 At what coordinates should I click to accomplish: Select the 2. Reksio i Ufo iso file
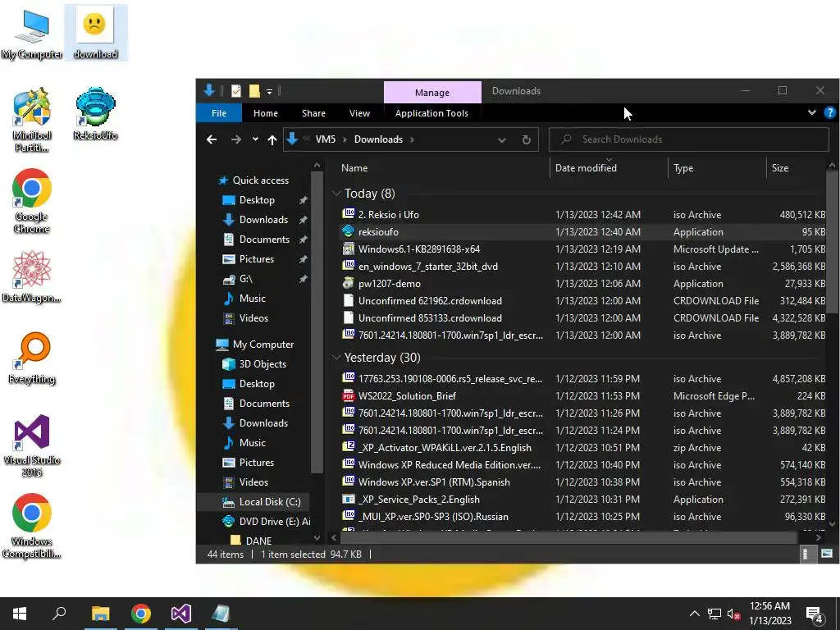click(x=583, y=215)
